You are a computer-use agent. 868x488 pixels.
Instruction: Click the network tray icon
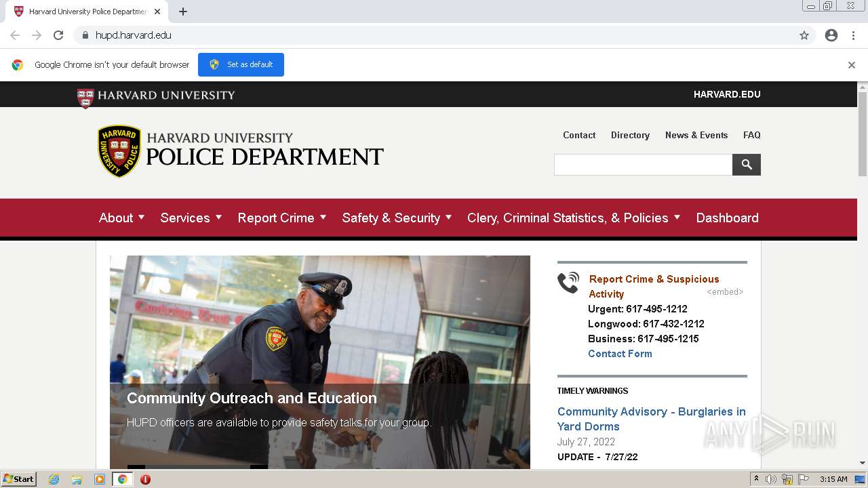coord(787,479)
